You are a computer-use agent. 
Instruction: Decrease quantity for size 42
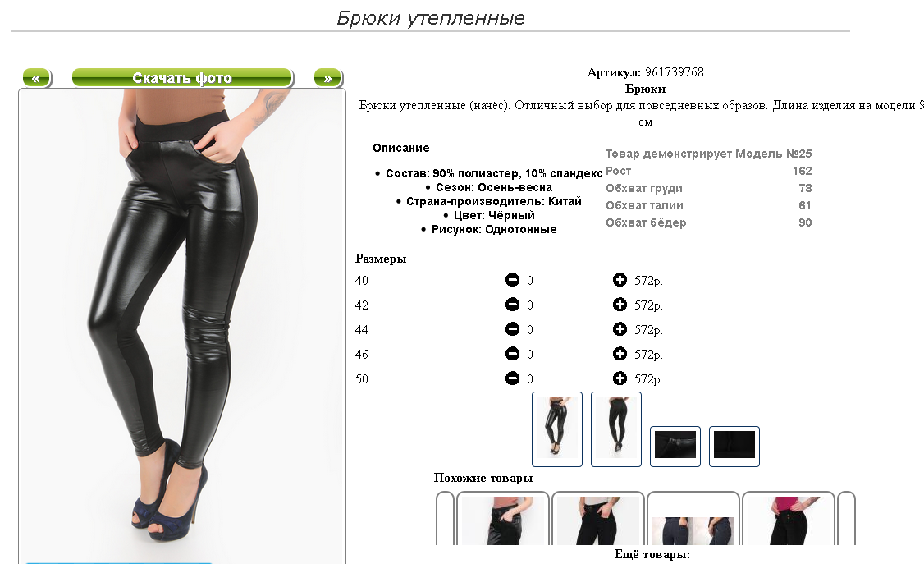point(512,305)
